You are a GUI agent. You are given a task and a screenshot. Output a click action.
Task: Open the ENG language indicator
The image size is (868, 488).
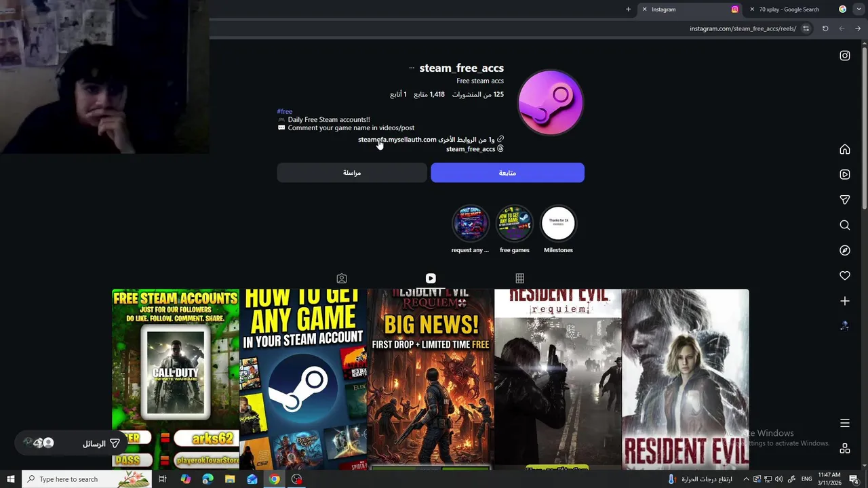coord(806,479)
